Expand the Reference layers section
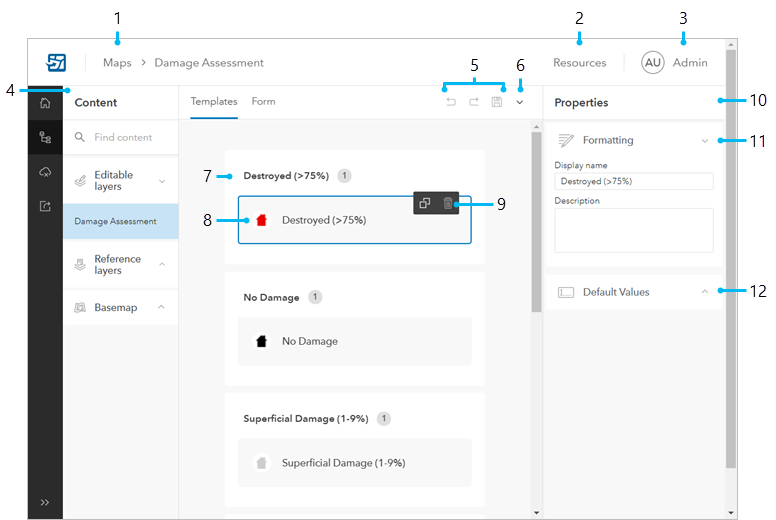 click(x=162, y=264)
